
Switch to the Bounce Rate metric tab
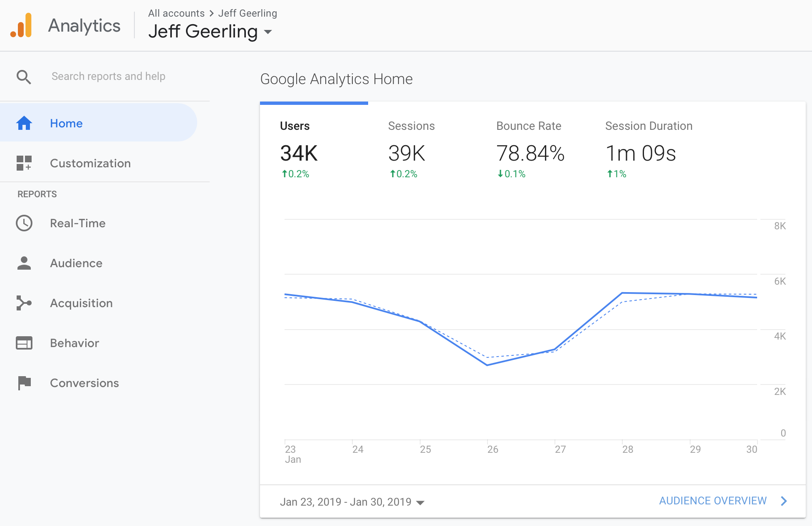pos(528,126)
